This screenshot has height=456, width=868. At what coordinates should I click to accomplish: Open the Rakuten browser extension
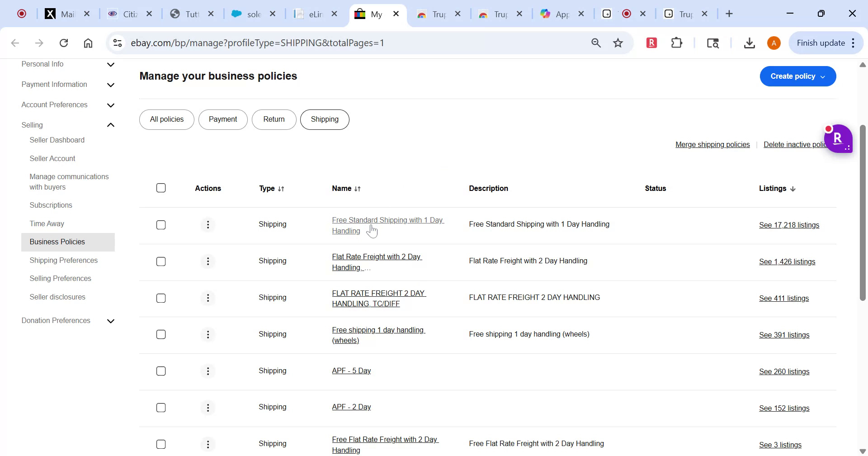pos(651,43)
